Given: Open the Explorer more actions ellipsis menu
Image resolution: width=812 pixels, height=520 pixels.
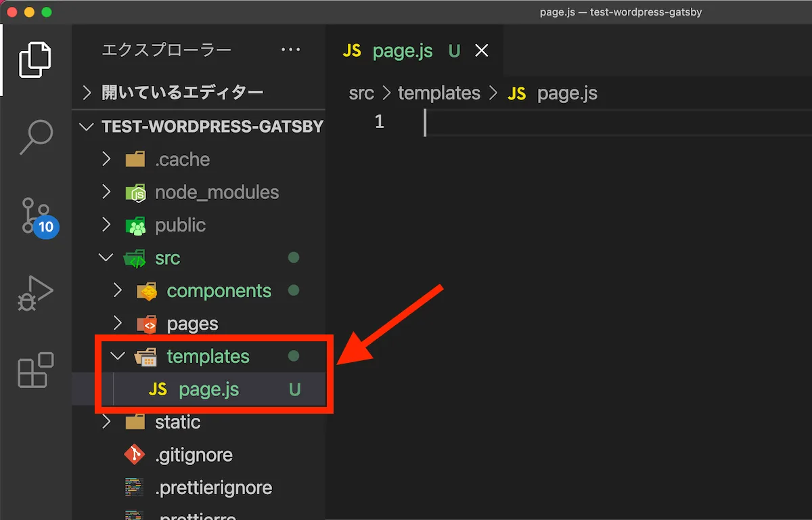Looking at the screenshot, I should pos(290,49).
